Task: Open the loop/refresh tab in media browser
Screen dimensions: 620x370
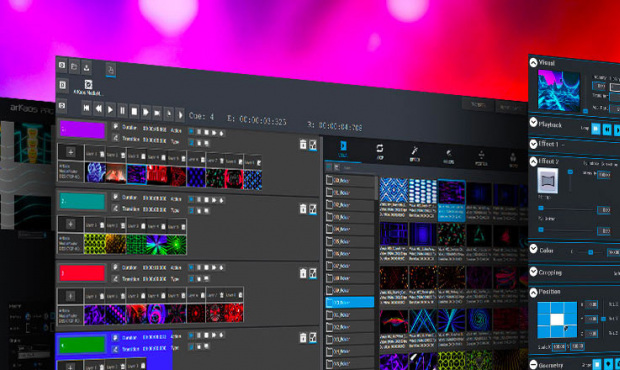Action: point(379,151)
